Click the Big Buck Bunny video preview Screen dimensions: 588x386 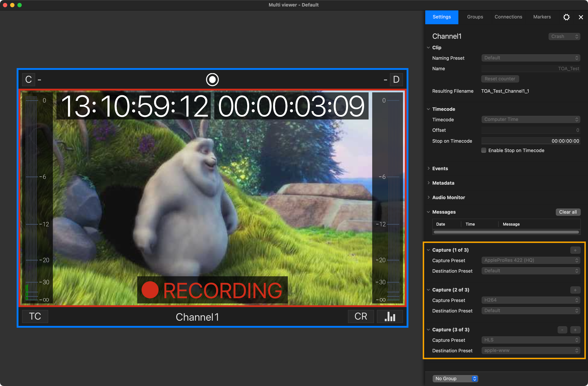(213, 198)
